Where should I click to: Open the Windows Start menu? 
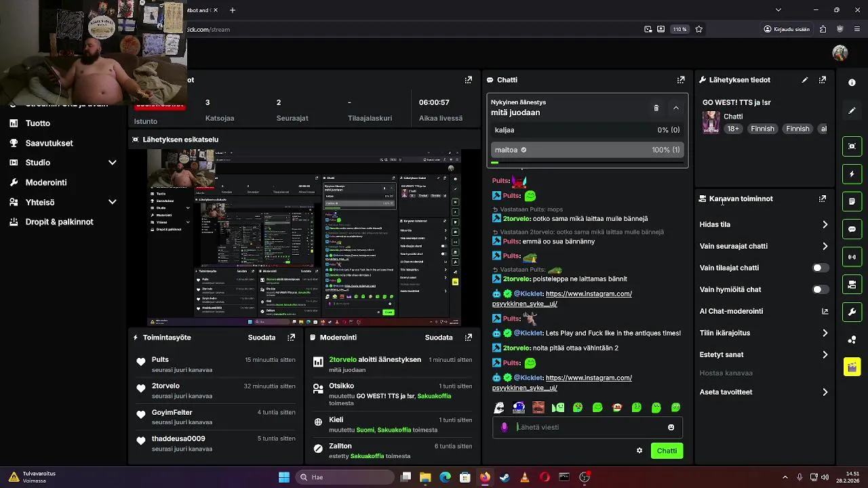click(284, 477)
